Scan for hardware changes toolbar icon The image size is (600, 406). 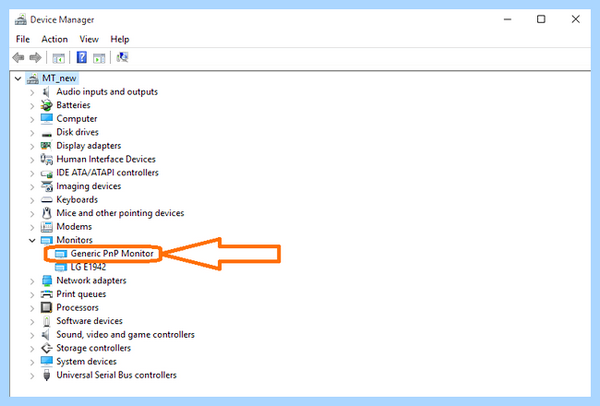(x=122, y=58)
